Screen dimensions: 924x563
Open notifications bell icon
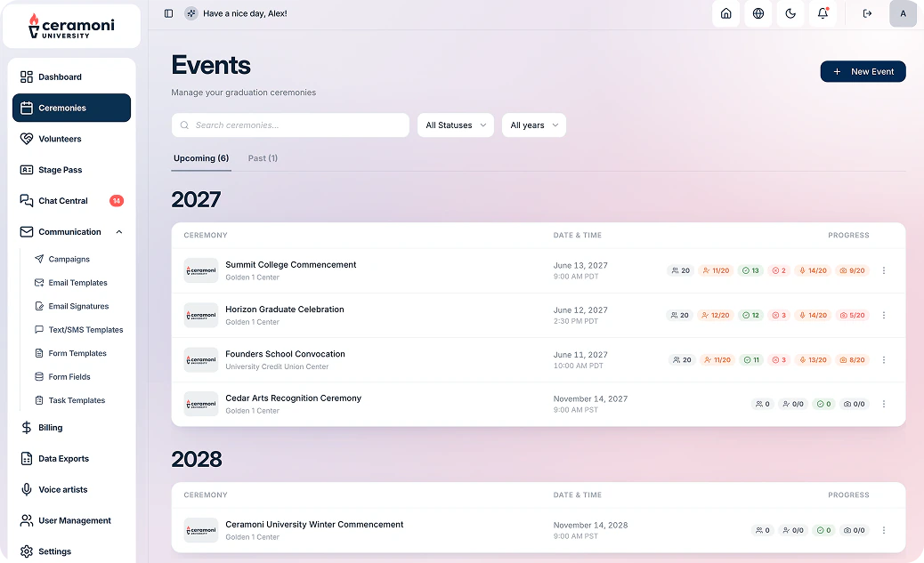point(823,13)
